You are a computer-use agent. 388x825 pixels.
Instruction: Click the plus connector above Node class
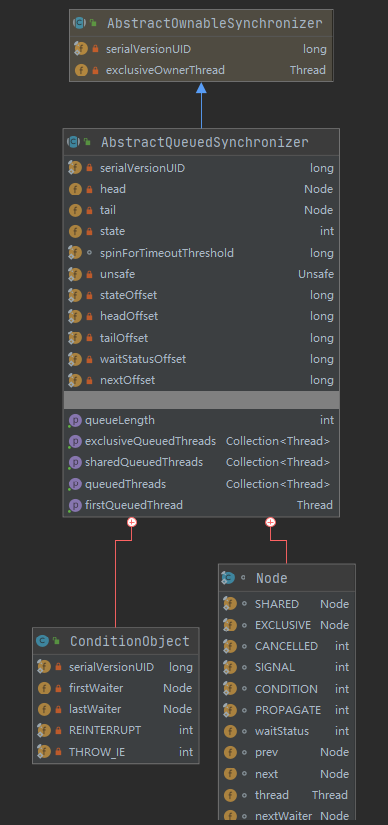tap(271, 522)
